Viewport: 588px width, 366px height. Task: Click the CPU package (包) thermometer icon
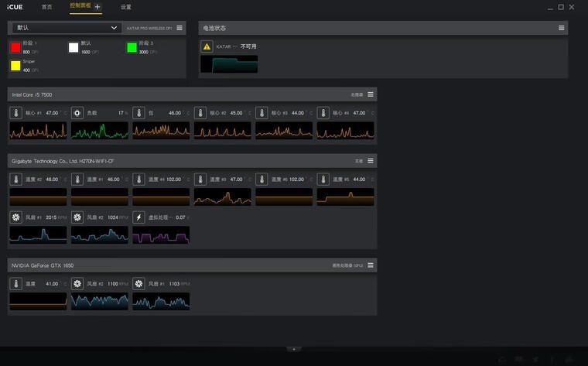tap(138, 113)
